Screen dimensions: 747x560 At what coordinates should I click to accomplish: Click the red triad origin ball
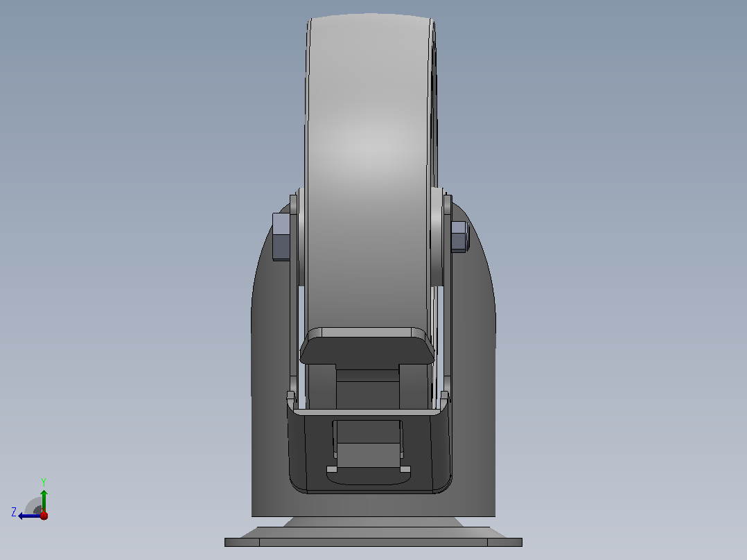44,516
